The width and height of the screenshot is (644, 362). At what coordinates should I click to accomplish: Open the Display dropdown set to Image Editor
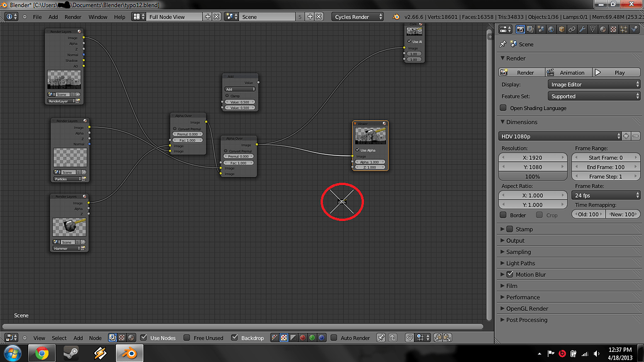(594, 84)
